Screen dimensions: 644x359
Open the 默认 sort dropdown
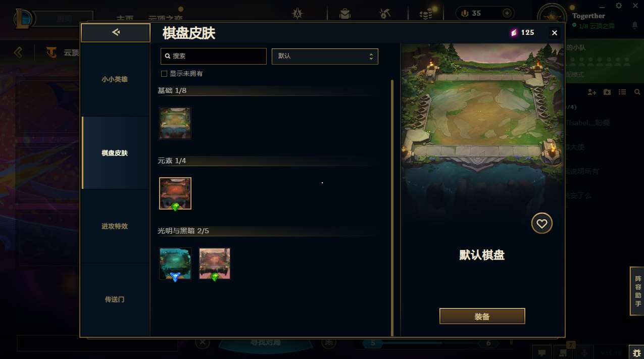pos(325,56)
